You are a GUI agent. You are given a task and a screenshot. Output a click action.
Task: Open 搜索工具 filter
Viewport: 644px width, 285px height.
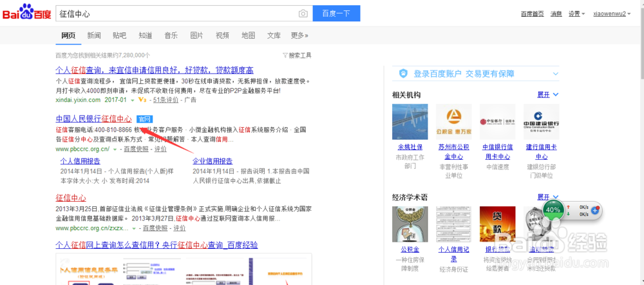tap(297, 55)
